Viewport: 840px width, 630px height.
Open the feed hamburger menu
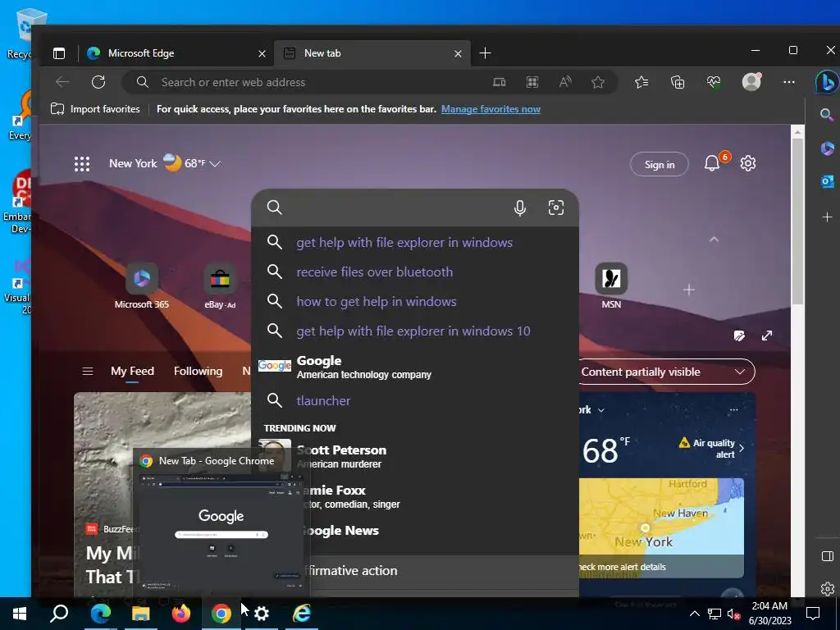tap(88, 371)
